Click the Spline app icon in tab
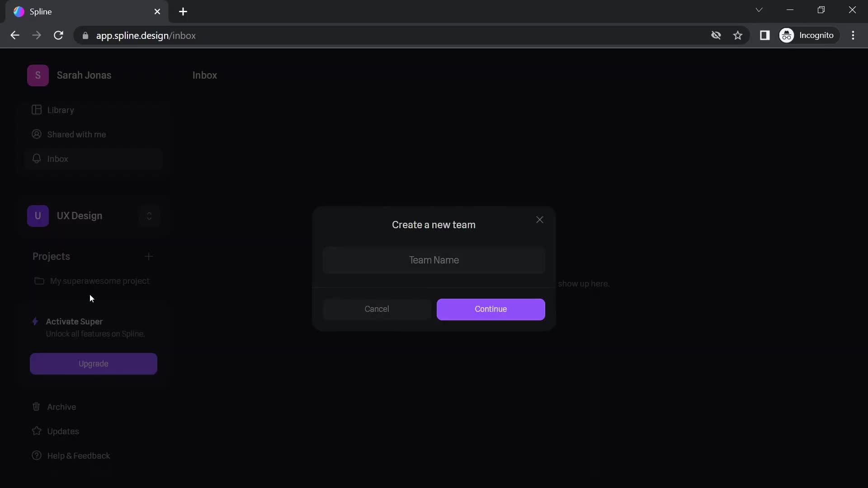 (x=19, y=11)
